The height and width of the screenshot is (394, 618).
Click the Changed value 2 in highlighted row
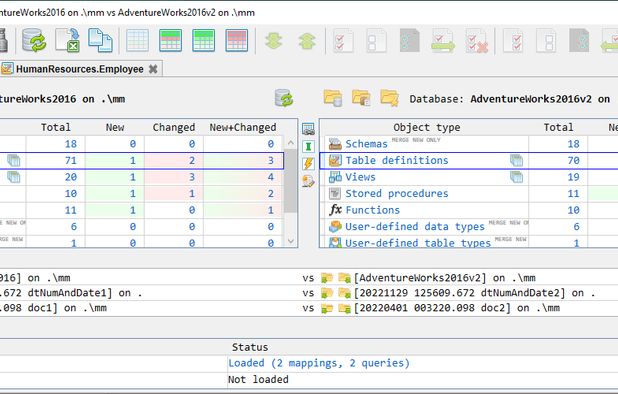(x=192, y=160)
